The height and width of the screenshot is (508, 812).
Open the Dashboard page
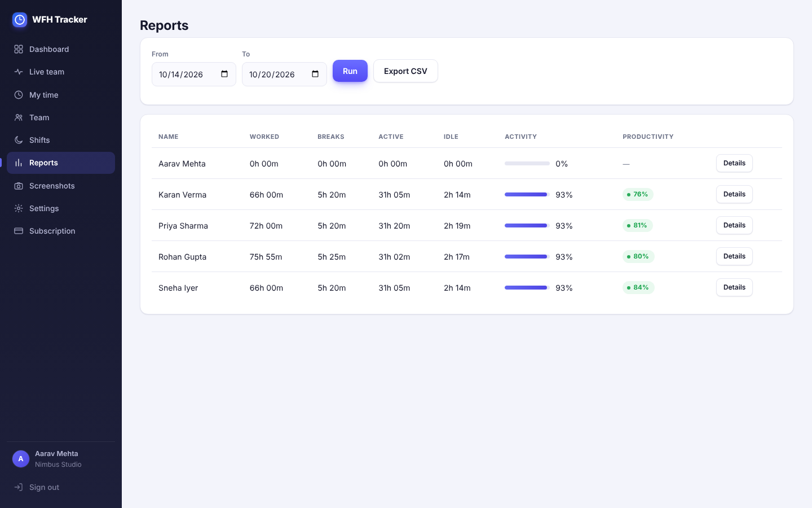61,49
